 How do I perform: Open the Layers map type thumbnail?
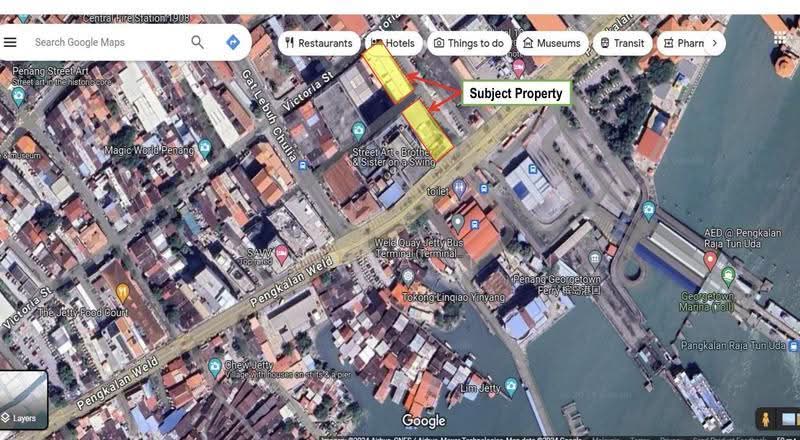click(x=23, y=400)
